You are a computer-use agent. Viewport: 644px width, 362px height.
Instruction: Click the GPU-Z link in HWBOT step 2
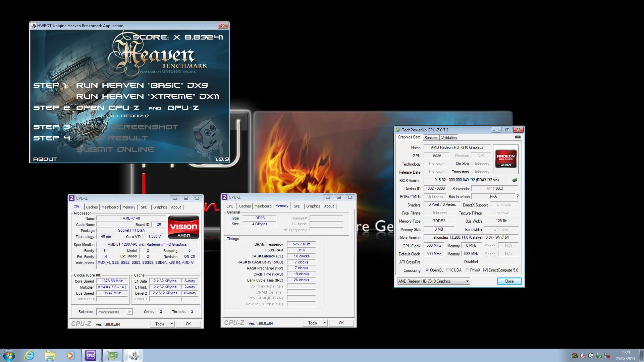click(x=183, y=108)
